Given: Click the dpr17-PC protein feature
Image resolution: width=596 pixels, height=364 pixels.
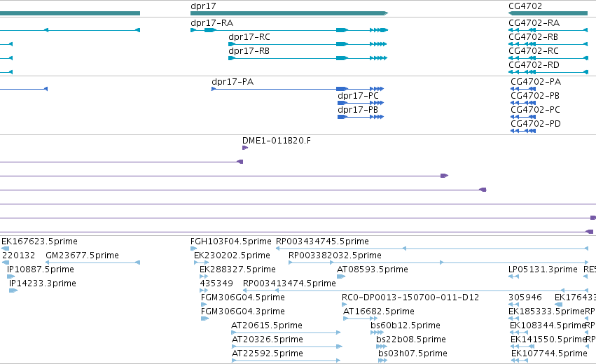Looking at the screenshot, I should coord(361,103).
